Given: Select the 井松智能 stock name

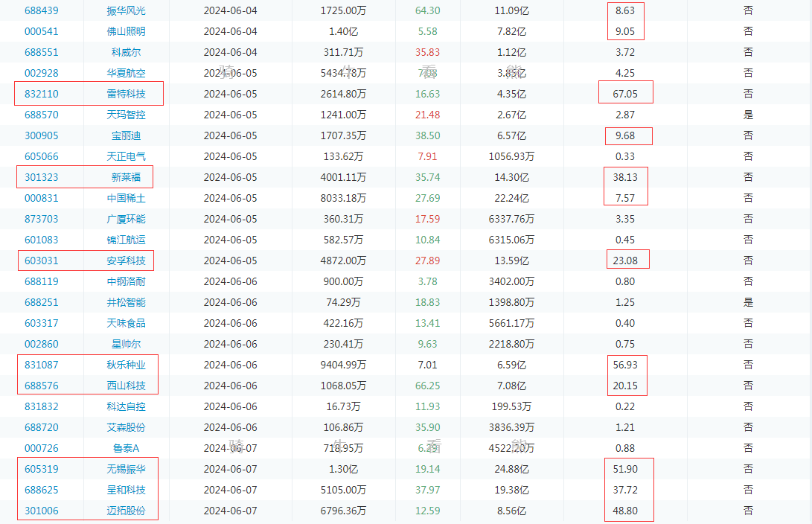Looking at the screenshot, I should click(x=126, y=302).
